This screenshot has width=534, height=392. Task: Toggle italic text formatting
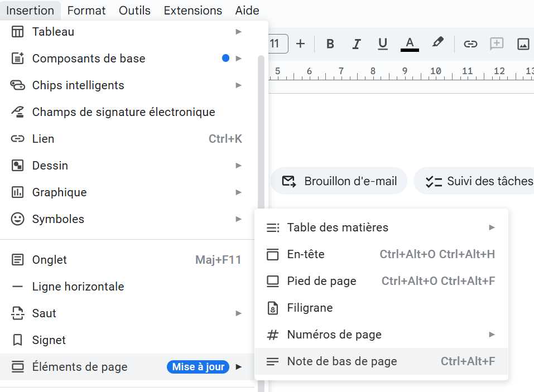pyautogui.click(x=357, y=43)
